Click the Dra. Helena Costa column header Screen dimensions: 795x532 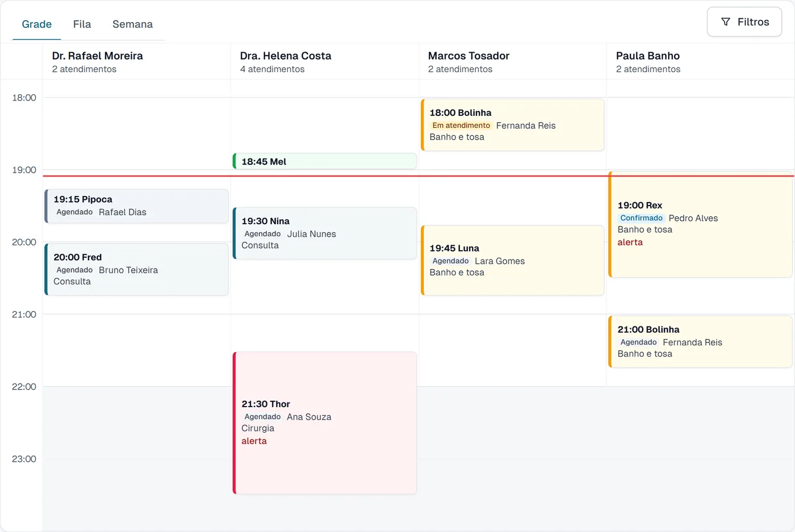[325, 61]
